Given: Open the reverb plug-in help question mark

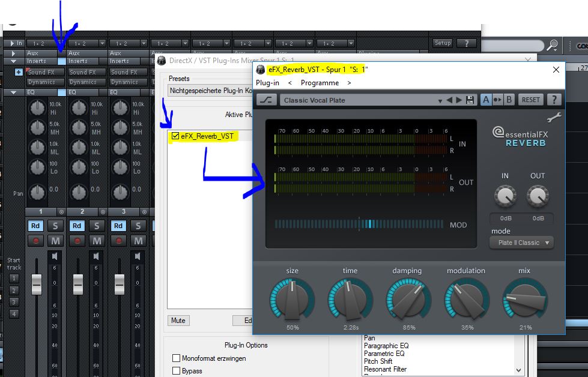Looking at the screenshot, I should (554, 100).
